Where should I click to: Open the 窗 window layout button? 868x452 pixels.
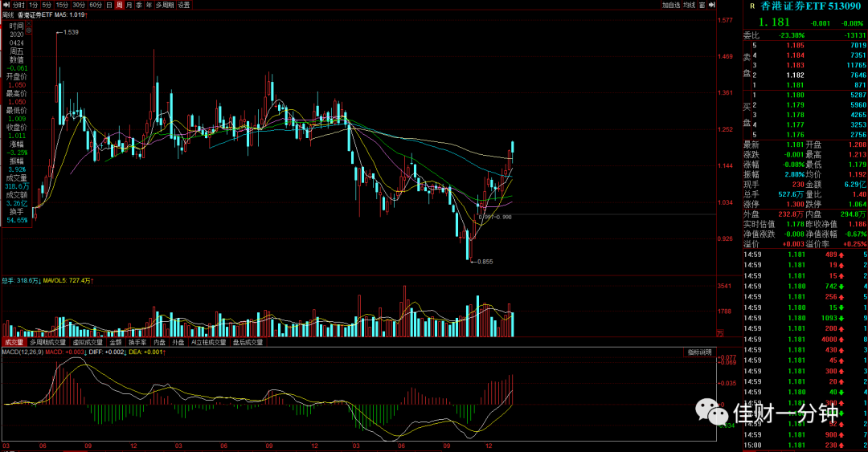[702, 5]
